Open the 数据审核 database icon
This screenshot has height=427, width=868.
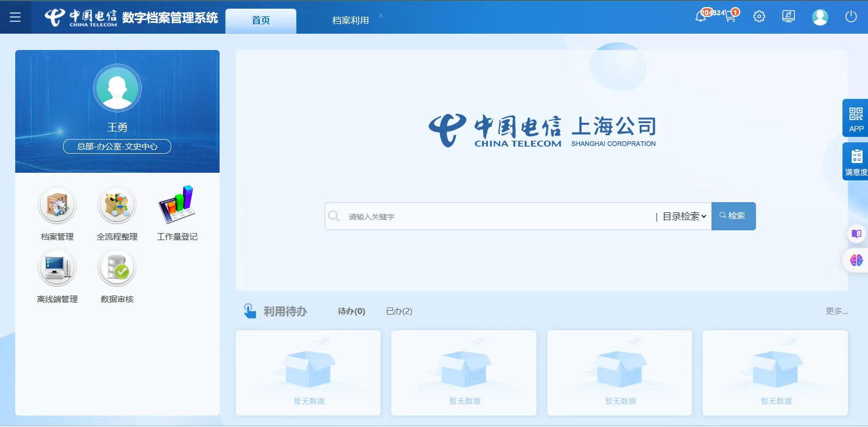117,268
